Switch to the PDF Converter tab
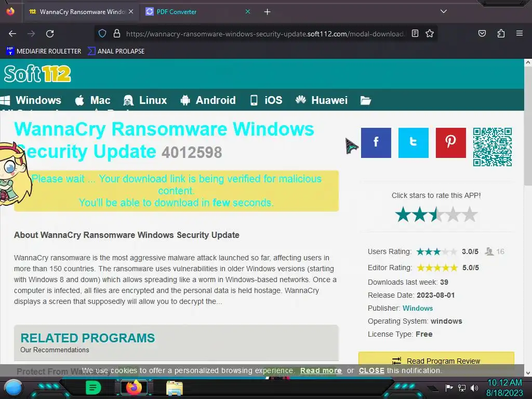 [198, 12]
